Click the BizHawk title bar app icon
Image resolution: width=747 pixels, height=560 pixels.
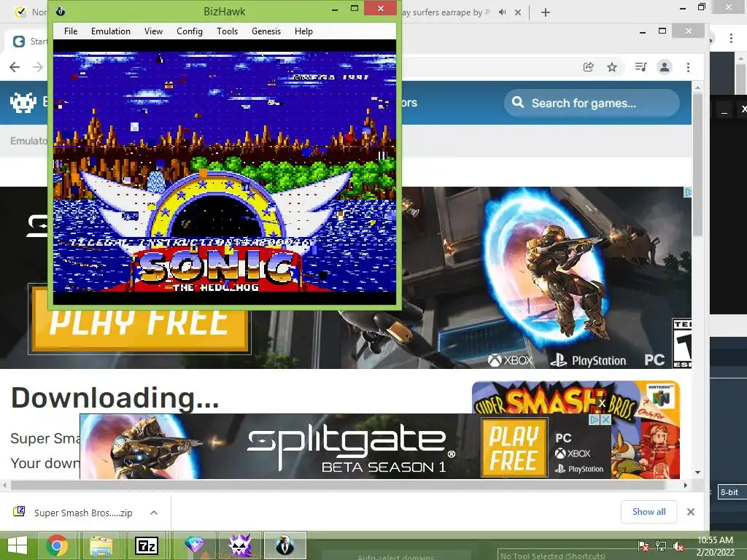click(61, 11)
